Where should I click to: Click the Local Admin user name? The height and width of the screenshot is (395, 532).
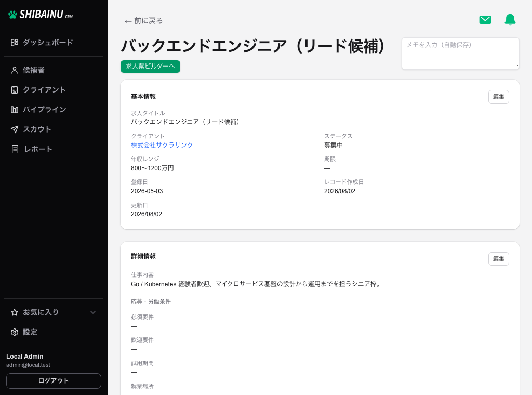[x=25, y=357]
